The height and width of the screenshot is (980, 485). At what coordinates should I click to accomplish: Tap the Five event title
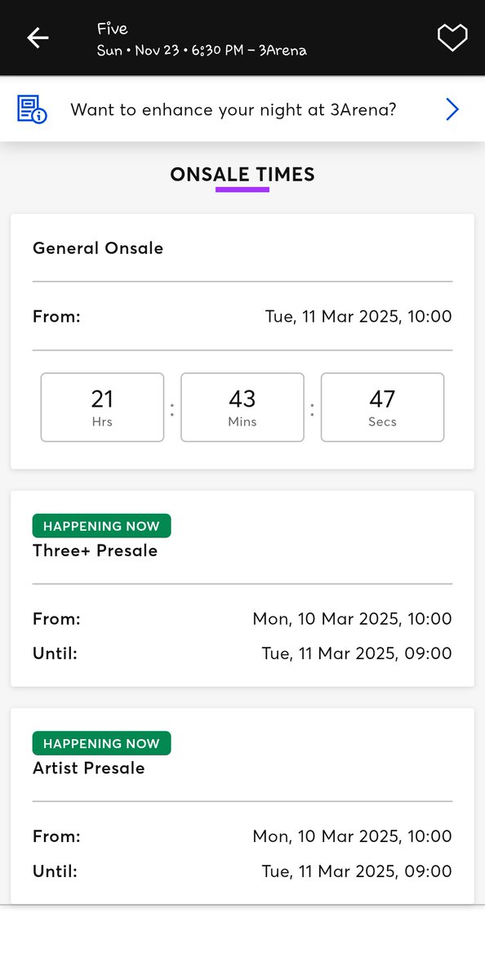pyautogui.click(x=113, y=29)
